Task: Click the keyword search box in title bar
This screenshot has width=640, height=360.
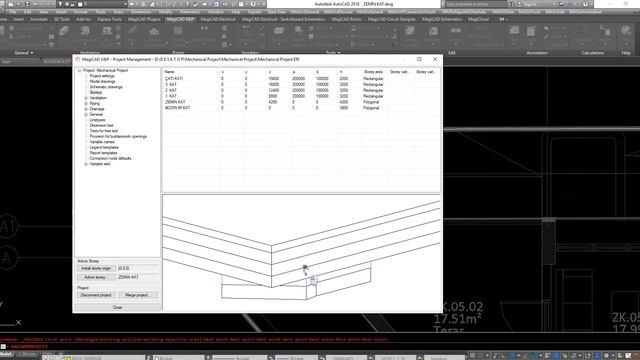Action: [476, 4]
